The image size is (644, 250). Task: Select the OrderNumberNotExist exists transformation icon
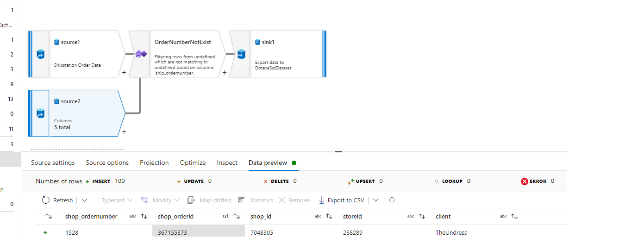(x=140, y=54)
